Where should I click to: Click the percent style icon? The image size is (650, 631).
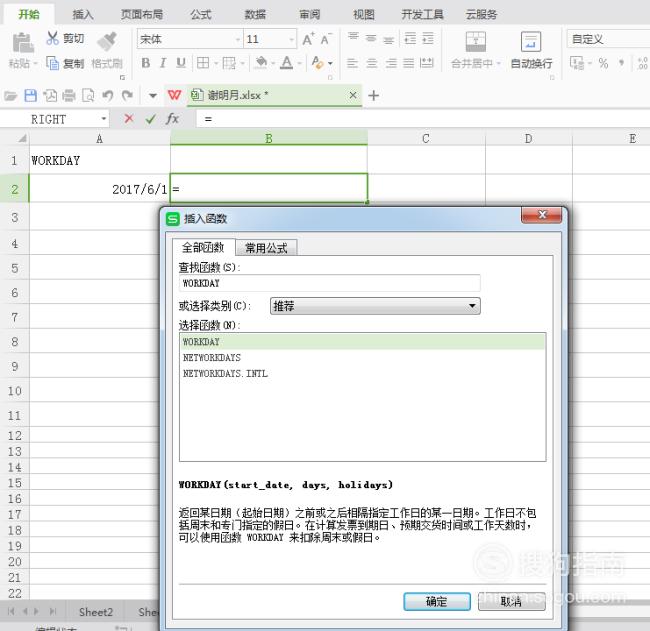tap(603, 63)
